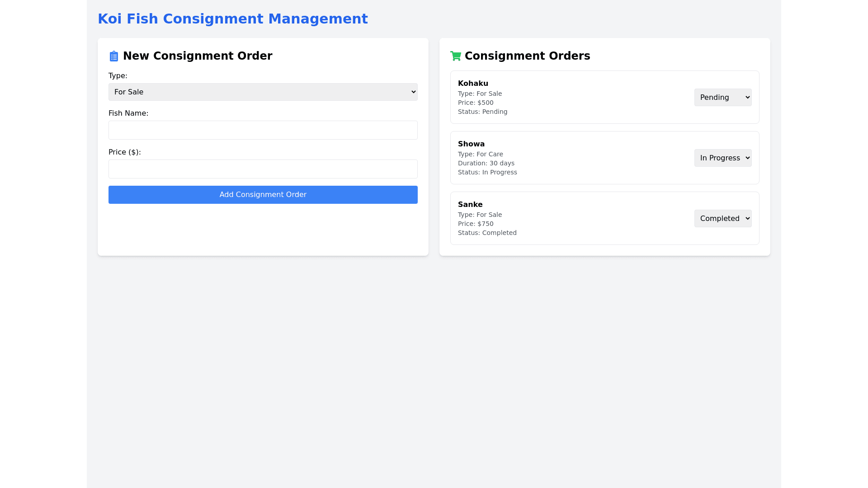868x488 pixels.
Task: Focus the Fish Name input field
Action: pyautogui.click(x=263, y=130)
